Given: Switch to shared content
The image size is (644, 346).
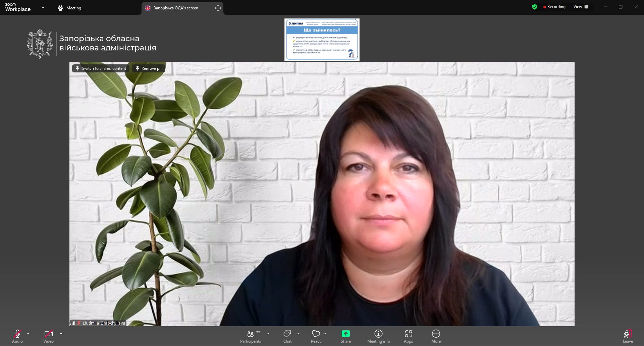Looking at the screenshot, I should (x=101, y=68).
